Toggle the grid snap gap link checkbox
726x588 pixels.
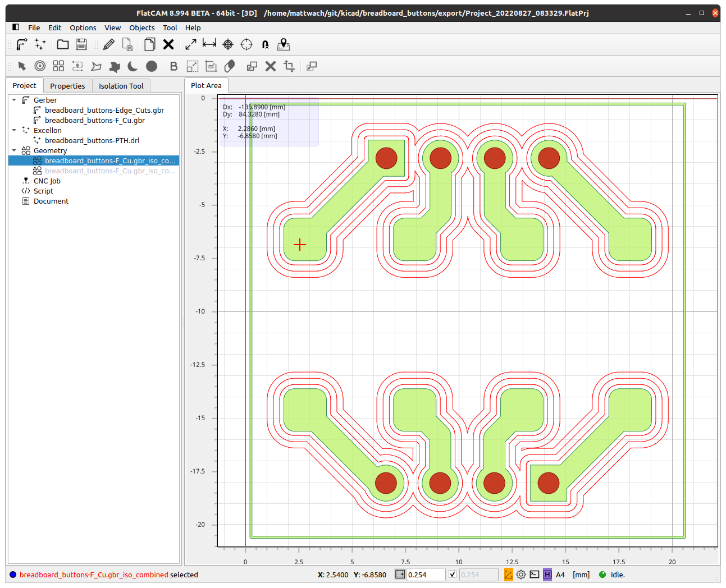pos(453,575)
